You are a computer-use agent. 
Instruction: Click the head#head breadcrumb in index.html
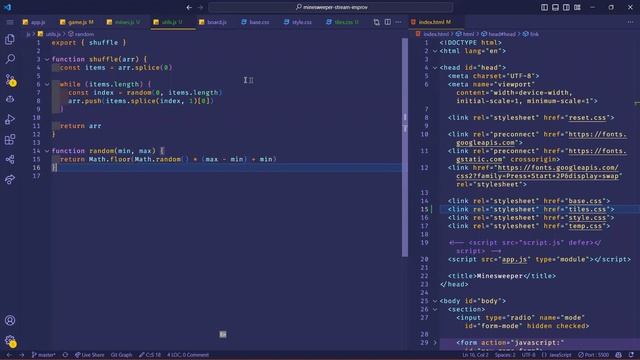pos(498,34)
